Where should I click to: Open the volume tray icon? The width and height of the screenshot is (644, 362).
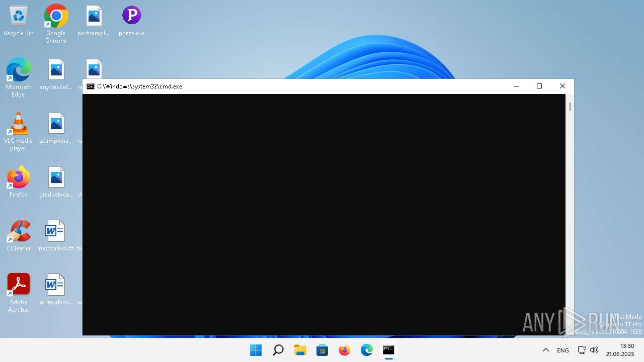coord(594,350)
